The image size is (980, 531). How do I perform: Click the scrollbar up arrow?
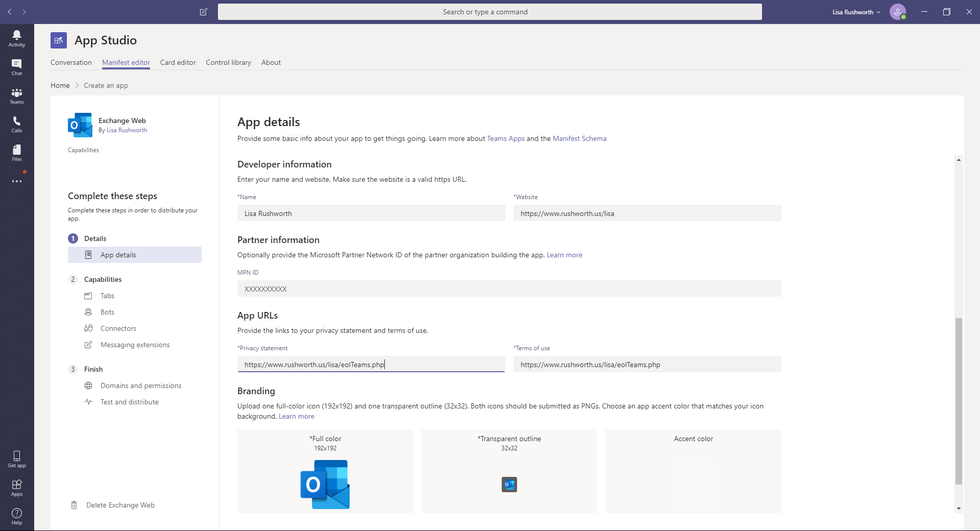(959, 160)
